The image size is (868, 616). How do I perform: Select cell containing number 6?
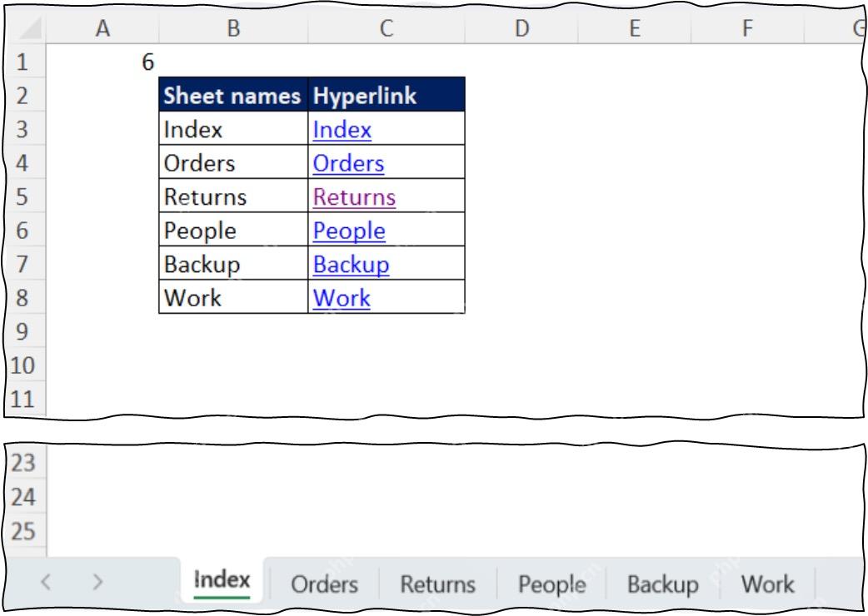103,62
